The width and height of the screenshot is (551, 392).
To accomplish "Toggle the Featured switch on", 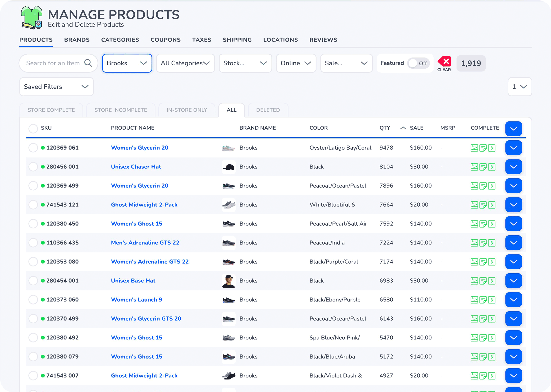I will [418, 63].
